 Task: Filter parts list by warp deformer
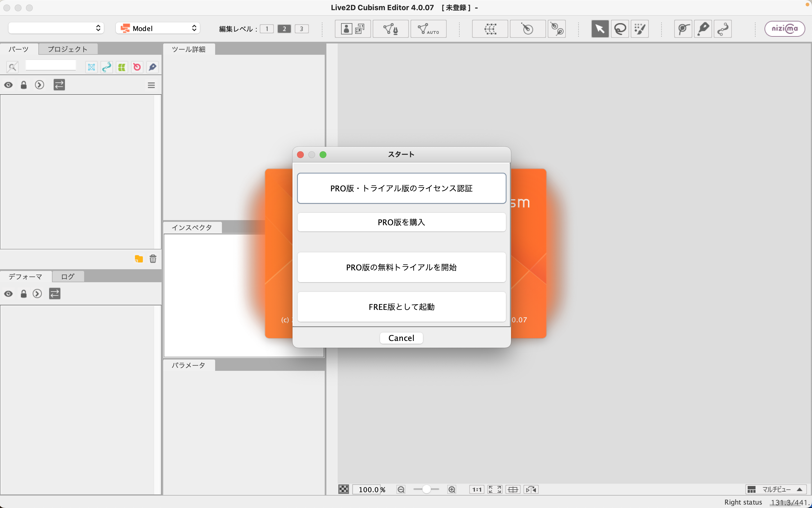coord(122,67)
